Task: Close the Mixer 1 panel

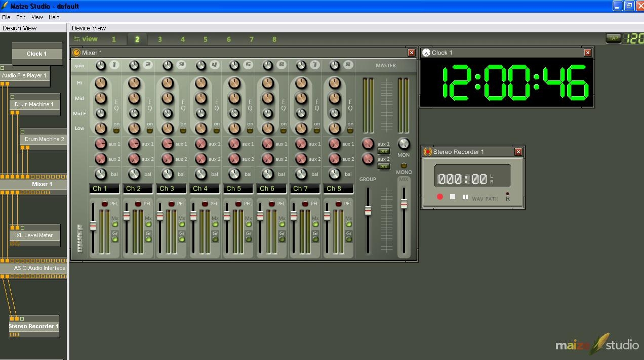Action: click(412, 53)
